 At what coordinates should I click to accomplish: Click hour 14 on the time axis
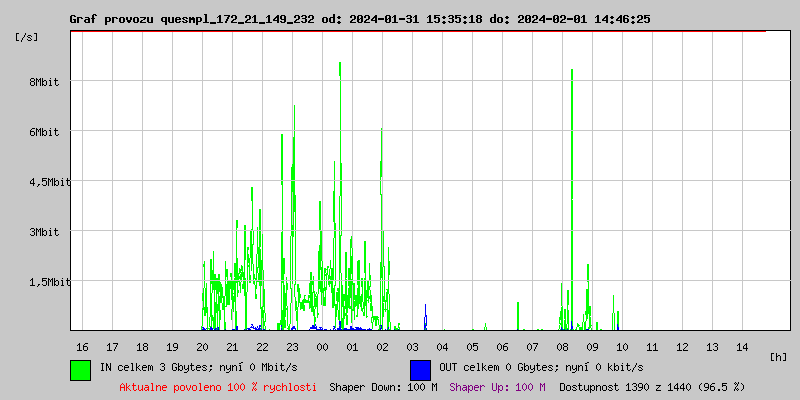742,347
